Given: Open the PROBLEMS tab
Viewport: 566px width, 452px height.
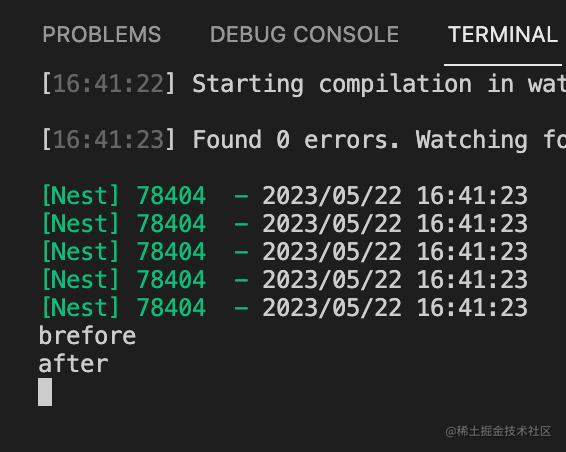Looking at the screenshot, I should [101, 34].
